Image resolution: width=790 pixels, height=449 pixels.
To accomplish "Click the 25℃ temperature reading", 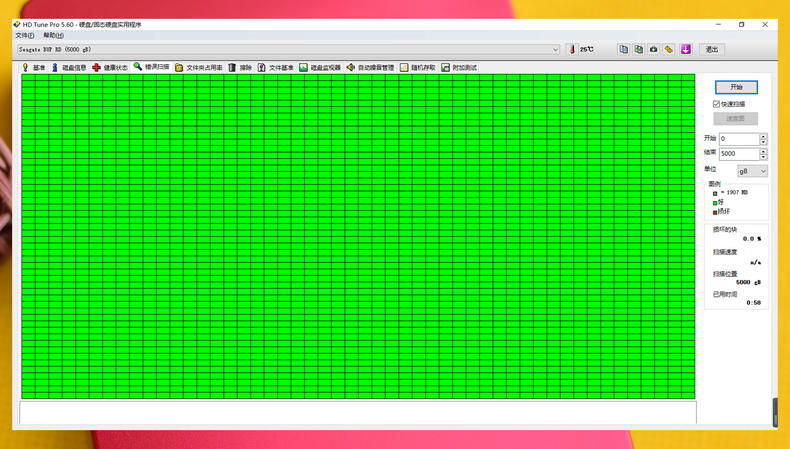I will 586,49.
